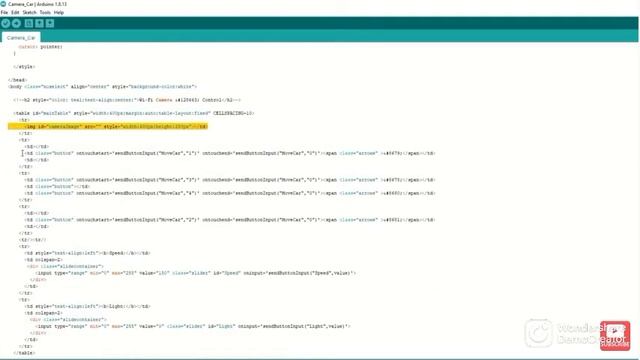Click the Upload arrow toolbar button

(16, 24)
